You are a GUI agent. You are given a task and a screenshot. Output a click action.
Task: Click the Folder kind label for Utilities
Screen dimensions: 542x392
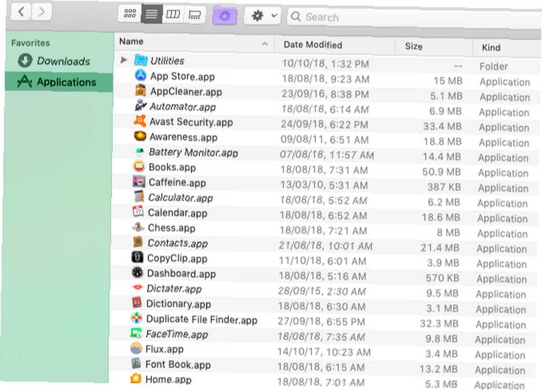click(494, 66)
